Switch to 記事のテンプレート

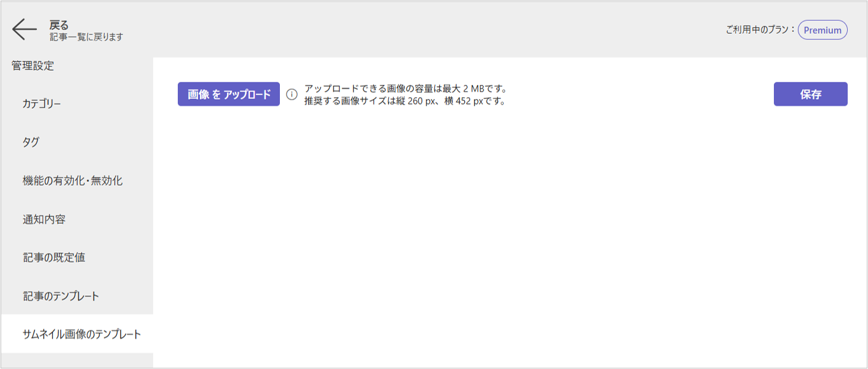coord(61,296)
